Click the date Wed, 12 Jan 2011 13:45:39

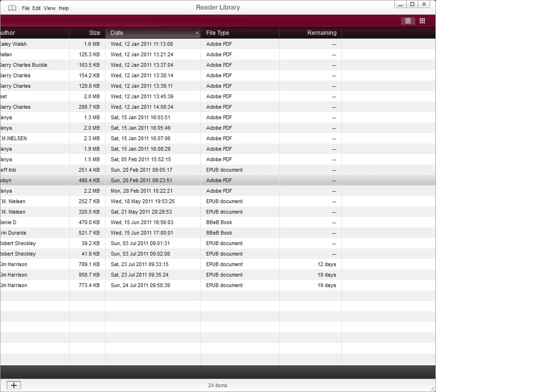tap(142, 97)
